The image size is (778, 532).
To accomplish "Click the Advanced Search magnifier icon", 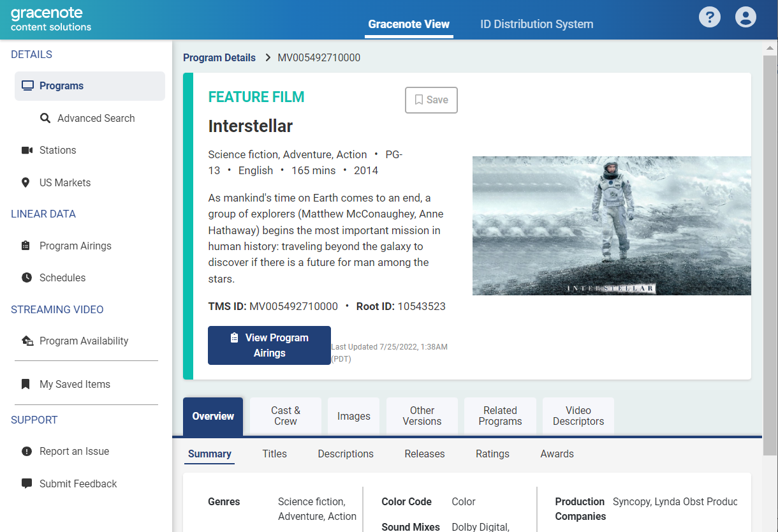I will tap(45, 119).
